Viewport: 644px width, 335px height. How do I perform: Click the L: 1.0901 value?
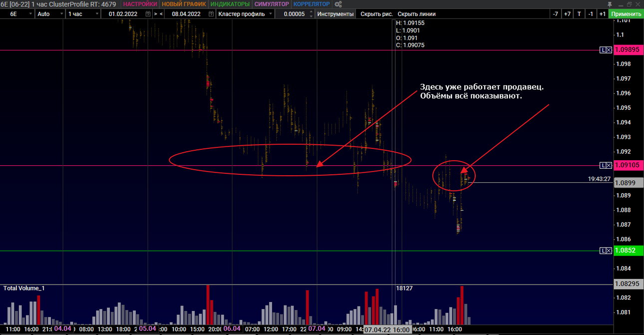[408, 30]
